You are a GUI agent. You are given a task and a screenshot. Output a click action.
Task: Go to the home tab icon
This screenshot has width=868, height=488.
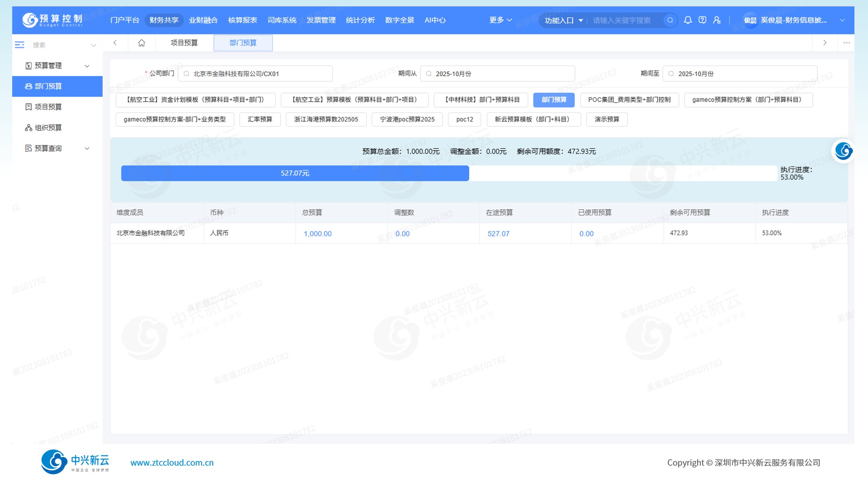(142, 43)
